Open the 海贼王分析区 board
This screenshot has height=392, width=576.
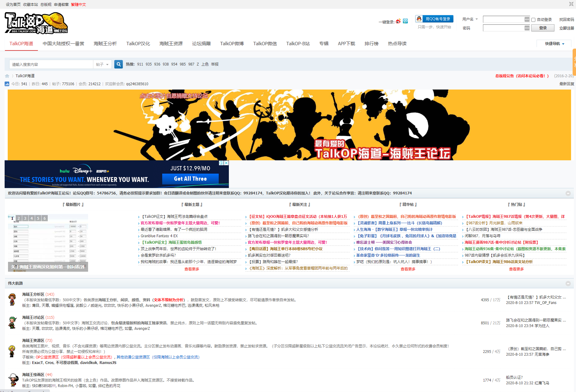tap(33, 294)
